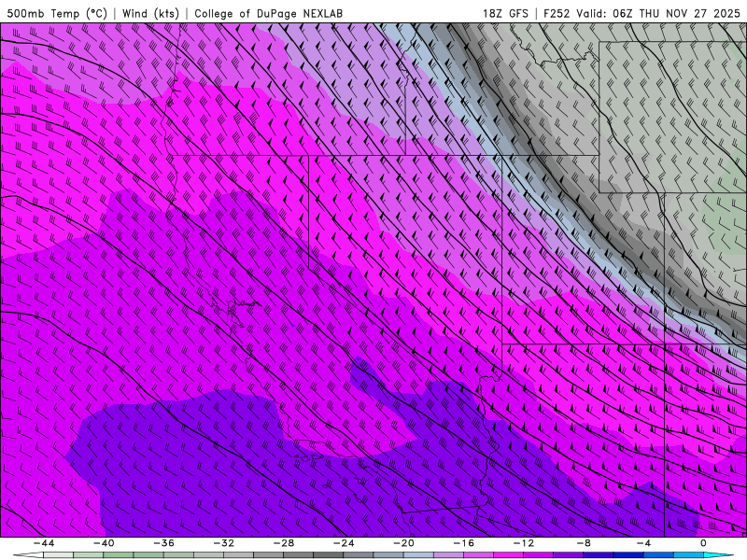Image resolution: width=747 pixels, height=560 pixels.
Task: Click the -4 legend value
Action: (643, 543)
